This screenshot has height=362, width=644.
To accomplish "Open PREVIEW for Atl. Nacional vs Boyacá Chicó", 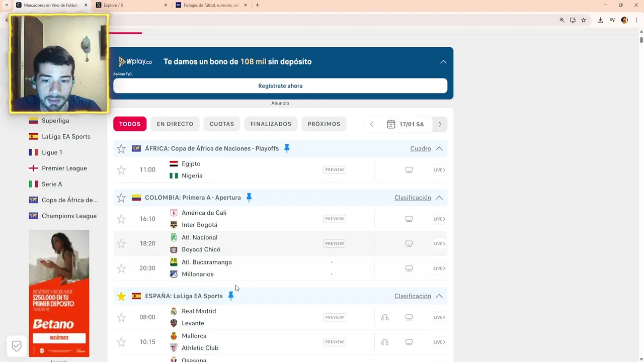I will (x=335, y=243).
